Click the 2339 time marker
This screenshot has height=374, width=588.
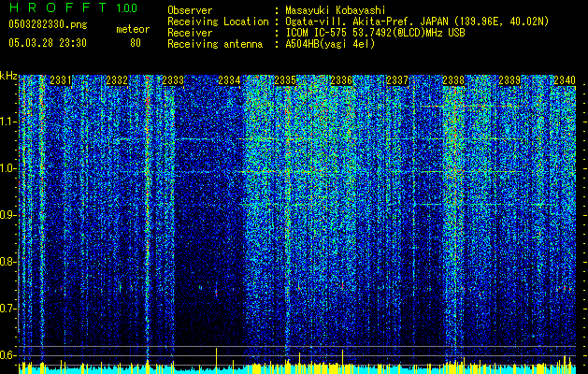point(509,80)
